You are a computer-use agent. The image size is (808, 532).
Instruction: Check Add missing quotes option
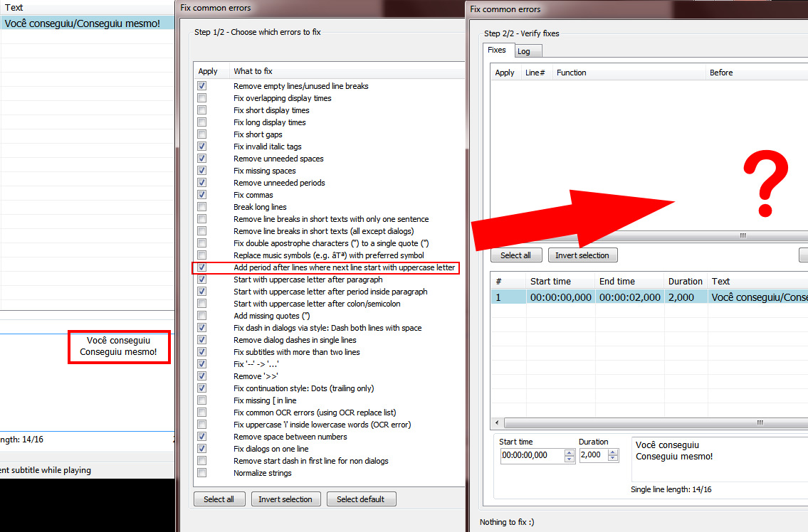202,316
